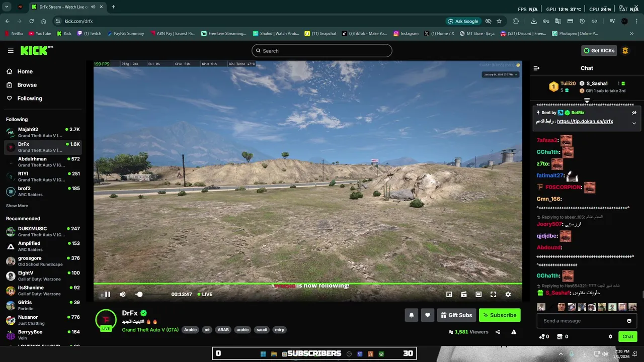Open the Netflix bookmark

coord(14,34)
